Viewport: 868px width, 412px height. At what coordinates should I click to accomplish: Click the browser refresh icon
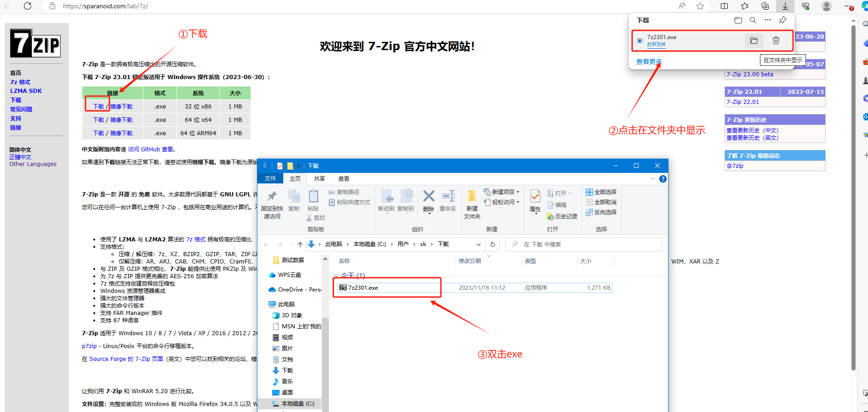click(x=28, y=6)
